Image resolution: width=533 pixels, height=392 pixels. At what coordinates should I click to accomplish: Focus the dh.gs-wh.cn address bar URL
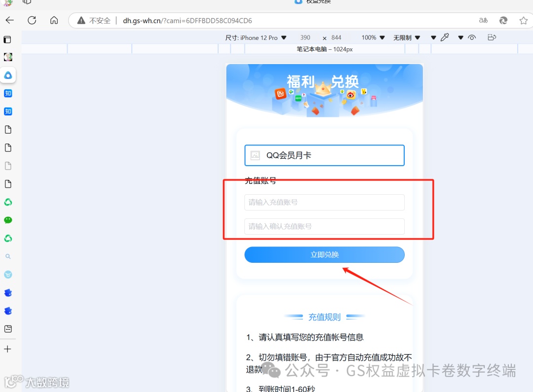point(188,21)
